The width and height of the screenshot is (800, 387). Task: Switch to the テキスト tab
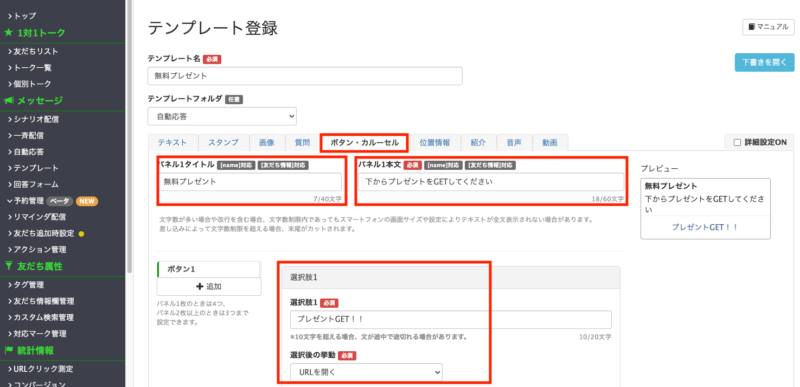172,143
